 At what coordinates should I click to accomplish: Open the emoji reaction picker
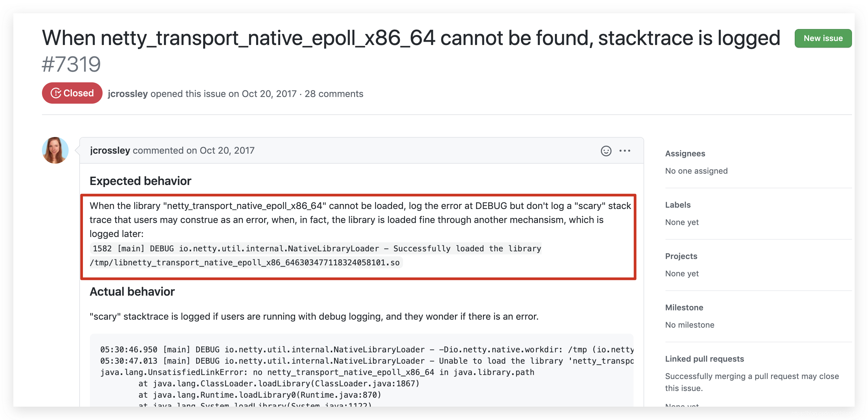(x=606, y=151)
